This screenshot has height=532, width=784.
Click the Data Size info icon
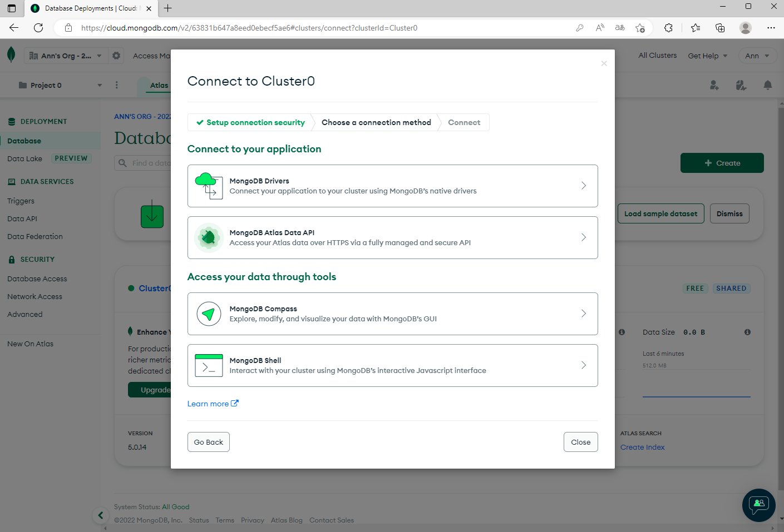tap(747, 332)
